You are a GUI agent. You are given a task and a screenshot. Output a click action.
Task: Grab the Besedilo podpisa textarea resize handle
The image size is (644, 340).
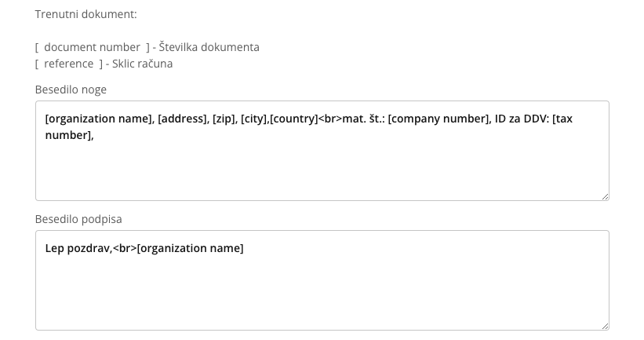605,326
